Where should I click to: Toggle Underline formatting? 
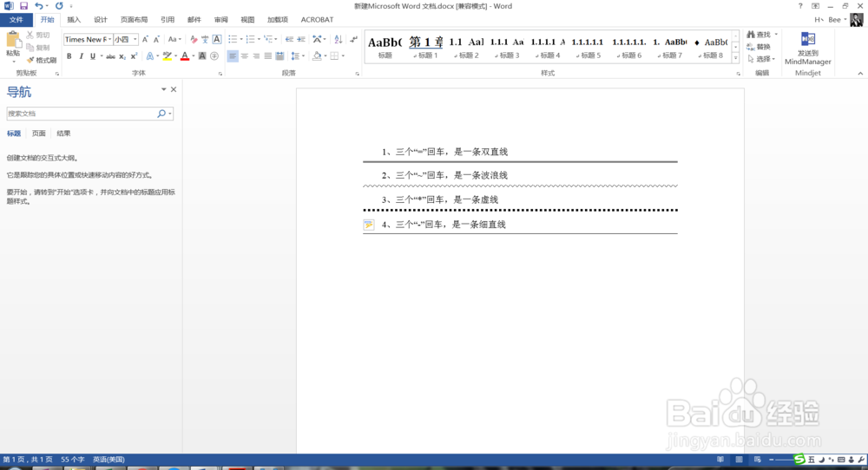[x=93, y=55]
